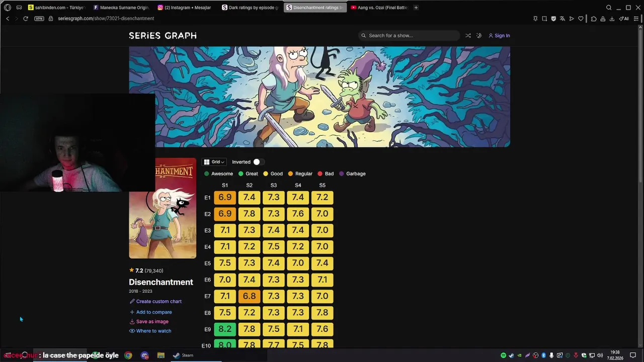Click Where to watch link
644x362 pixels.
150,331
